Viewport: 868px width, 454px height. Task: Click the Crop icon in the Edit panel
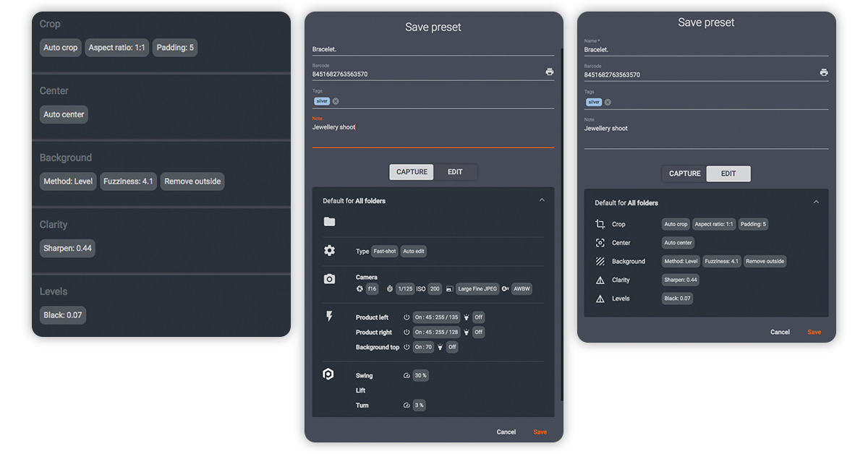click(x=601, y=224)
